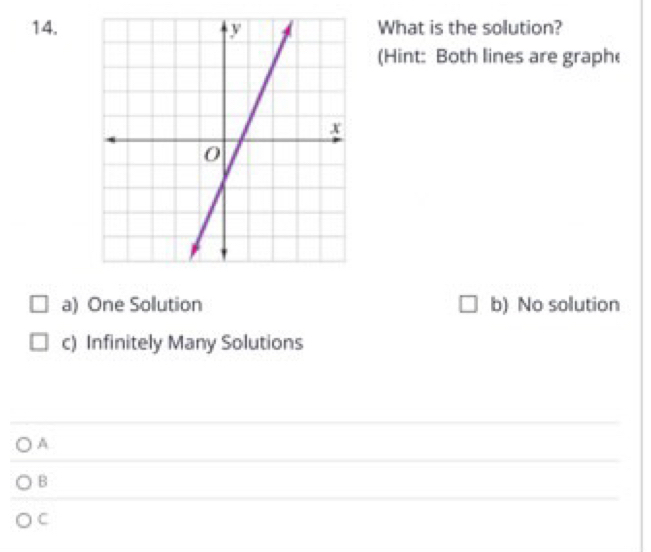Image resolution: width=651 pixels, height=552 pixels.
Task: Tick the 'c) Infinitely Many Solutions' checkbox
Action: 36,343
